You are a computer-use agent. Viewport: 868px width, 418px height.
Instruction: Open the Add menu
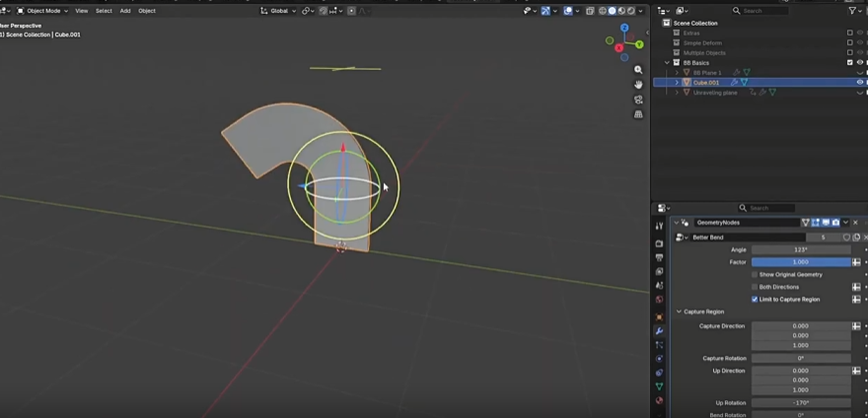pyautogui.click(x=125, y=11)
